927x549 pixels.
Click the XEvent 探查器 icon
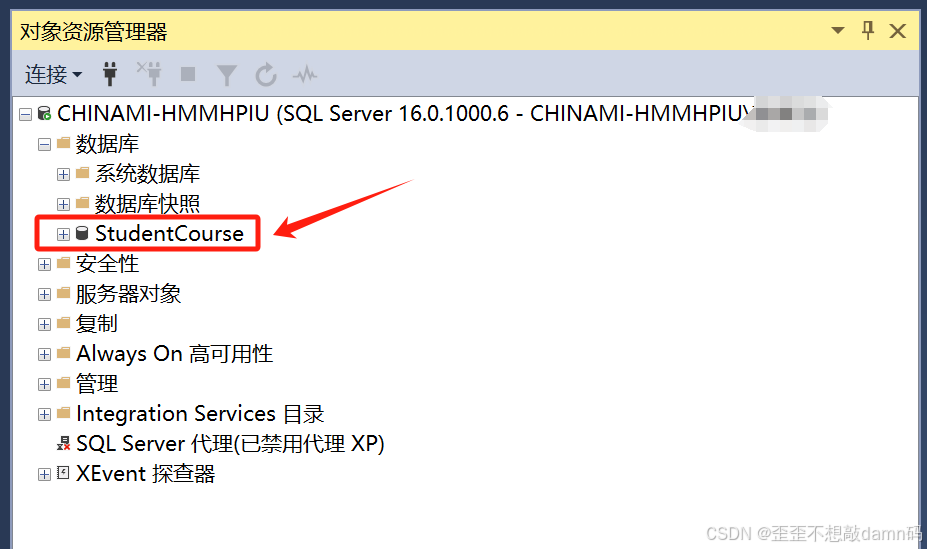[x=63, y=473]
